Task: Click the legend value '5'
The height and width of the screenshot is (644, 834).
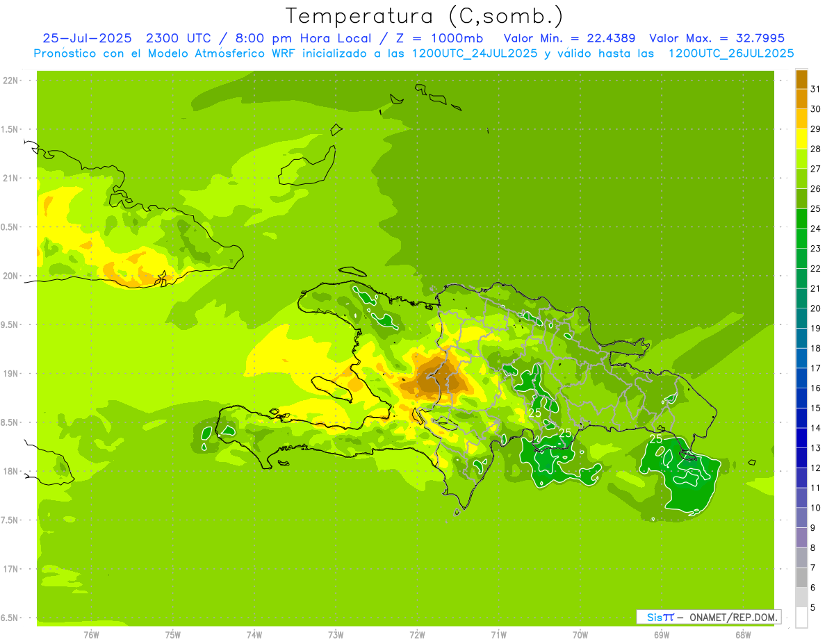Action: (x=813, y=607)
